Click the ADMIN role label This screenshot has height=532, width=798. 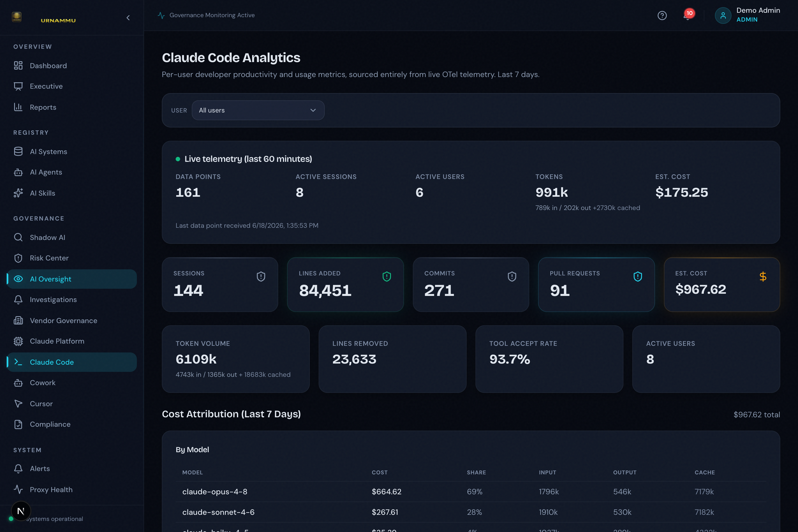(747, 20)
